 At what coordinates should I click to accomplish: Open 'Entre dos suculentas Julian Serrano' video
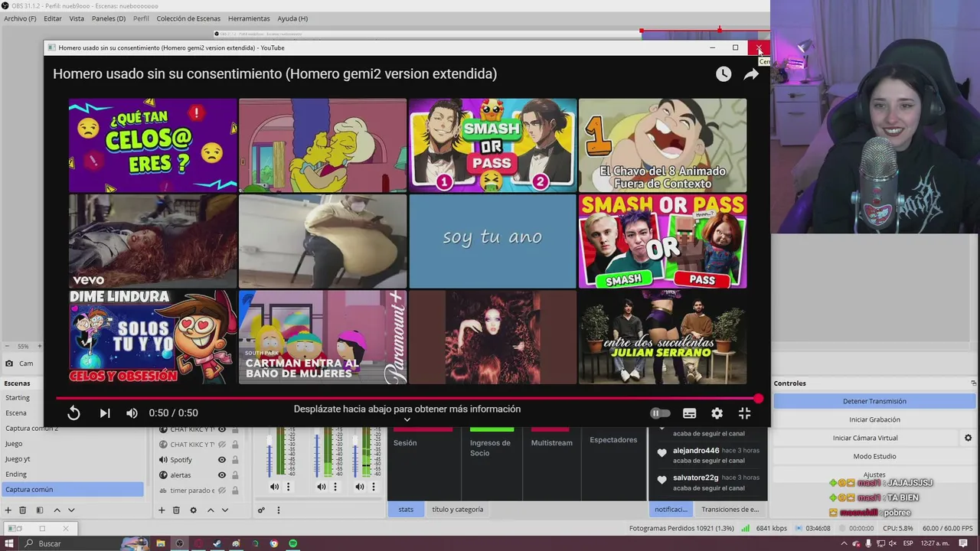(x=662, y=337)
